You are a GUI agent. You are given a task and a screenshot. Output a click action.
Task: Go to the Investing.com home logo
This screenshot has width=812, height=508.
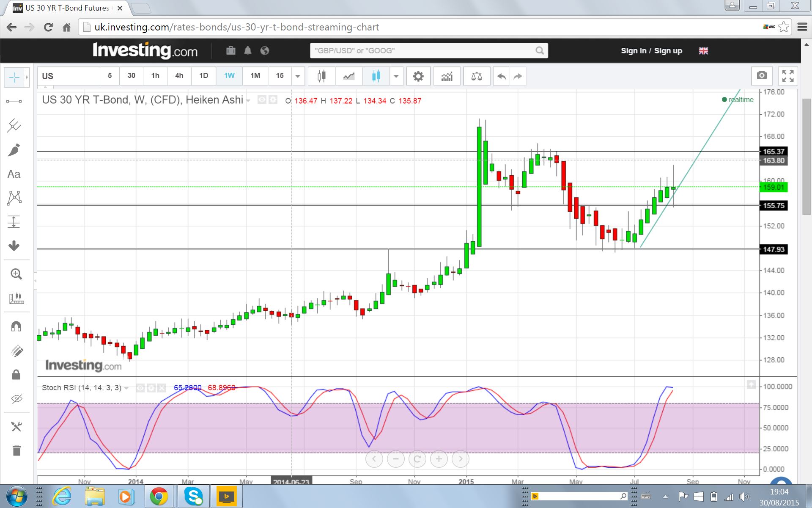[145, 50]
